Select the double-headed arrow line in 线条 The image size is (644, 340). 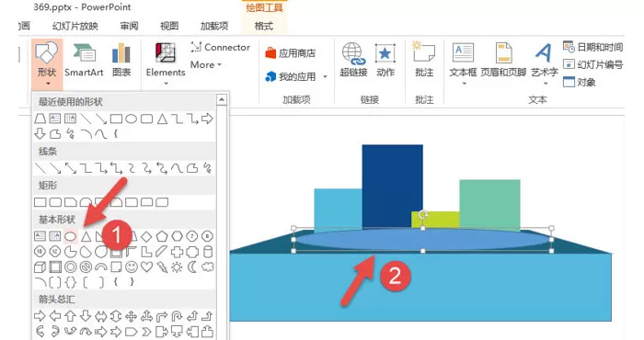(x=71, y=168)
